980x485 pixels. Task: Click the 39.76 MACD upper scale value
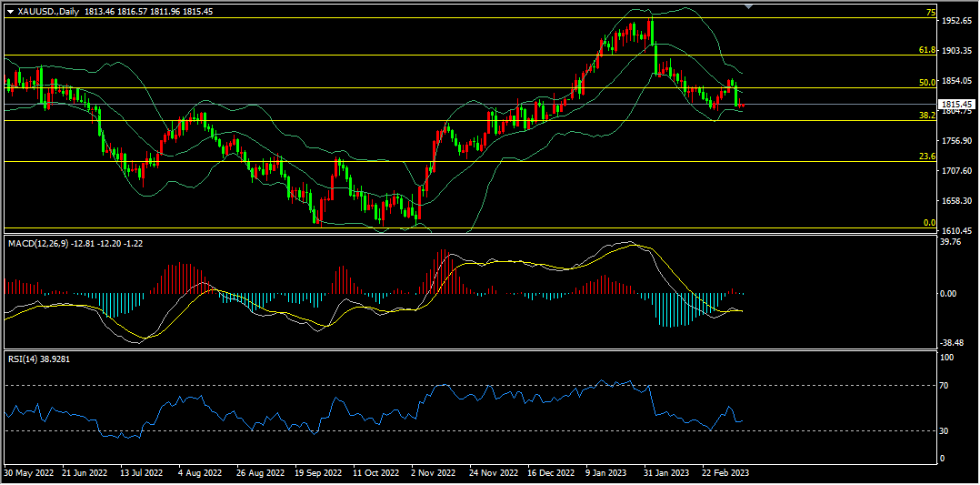pos(953,244)
